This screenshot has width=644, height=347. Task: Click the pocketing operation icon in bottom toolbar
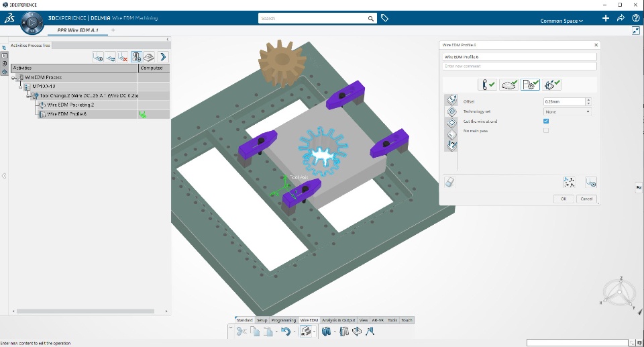[x=357, y=332]
